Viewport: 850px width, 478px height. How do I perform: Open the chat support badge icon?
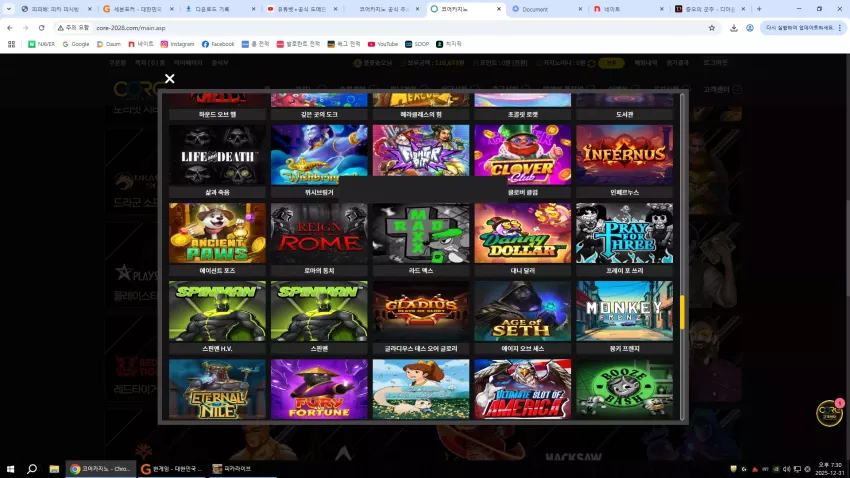point(829,414)
